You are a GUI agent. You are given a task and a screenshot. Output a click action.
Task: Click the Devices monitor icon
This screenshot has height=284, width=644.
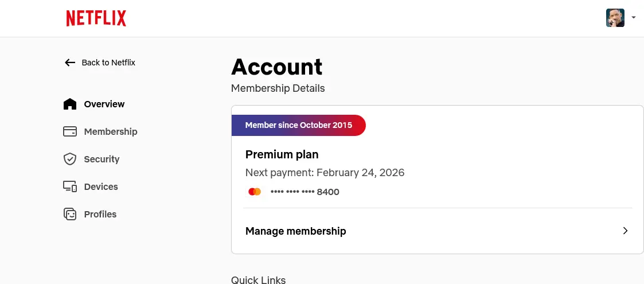tap(70, 186)
